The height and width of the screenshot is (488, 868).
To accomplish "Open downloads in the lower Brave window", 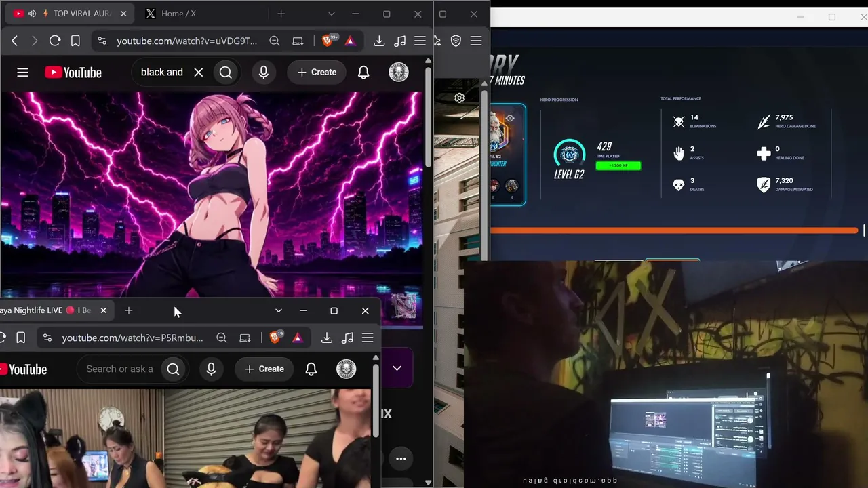I will coord(326,338).
